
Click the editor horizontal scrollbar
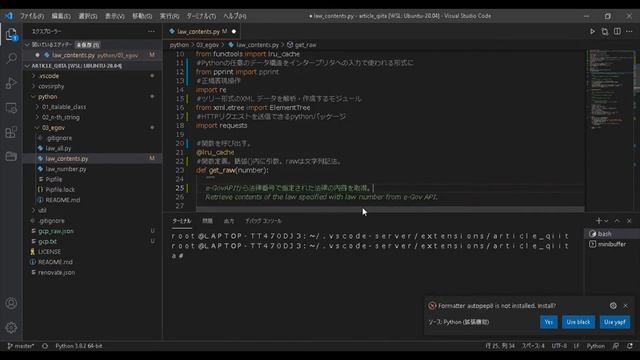coord(390,209)
